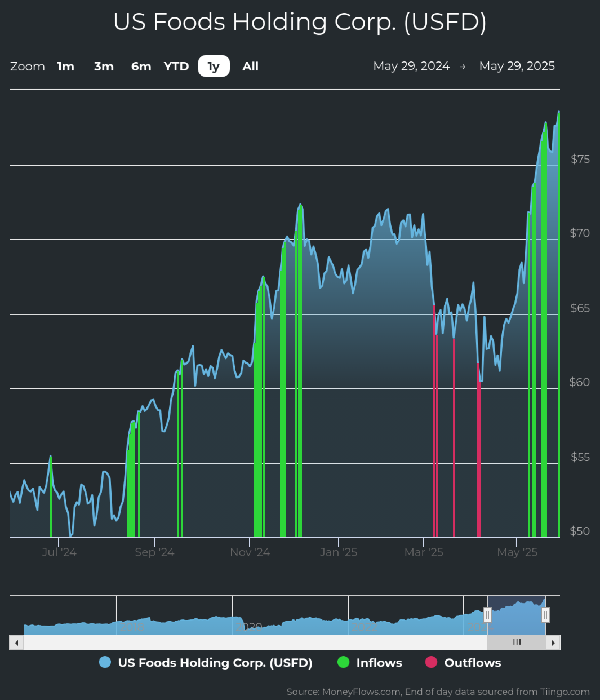Click the $70 axis label
600x700 pixels.
[x=580, y=233]
